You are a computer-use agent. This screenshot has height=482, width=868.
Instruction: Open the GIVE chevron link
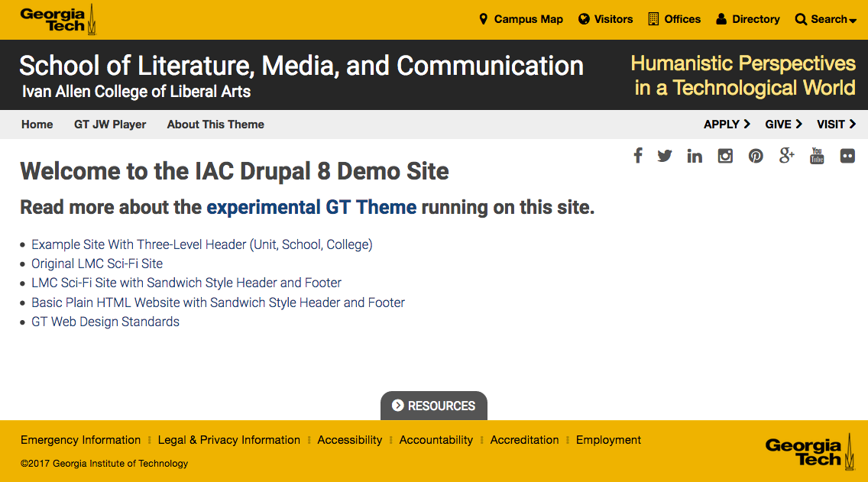[x=783, y=125]
